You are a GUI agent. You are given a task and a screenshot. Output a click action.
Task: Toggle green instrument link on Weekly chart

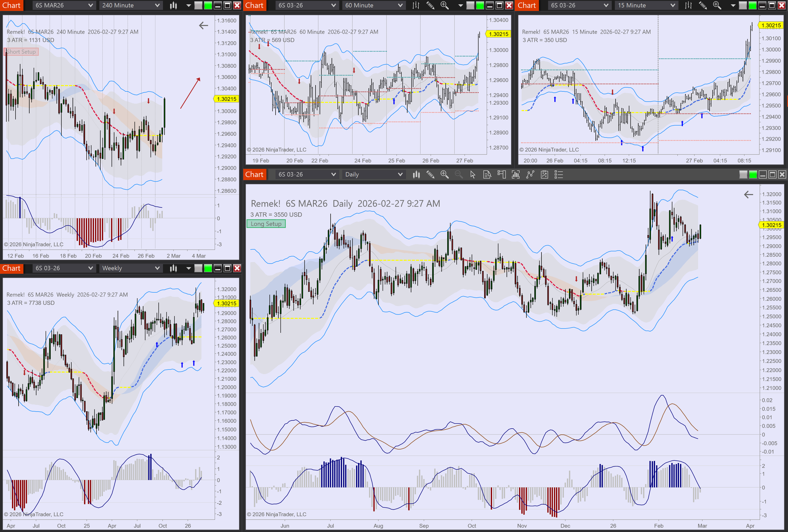tap(208, 268)
